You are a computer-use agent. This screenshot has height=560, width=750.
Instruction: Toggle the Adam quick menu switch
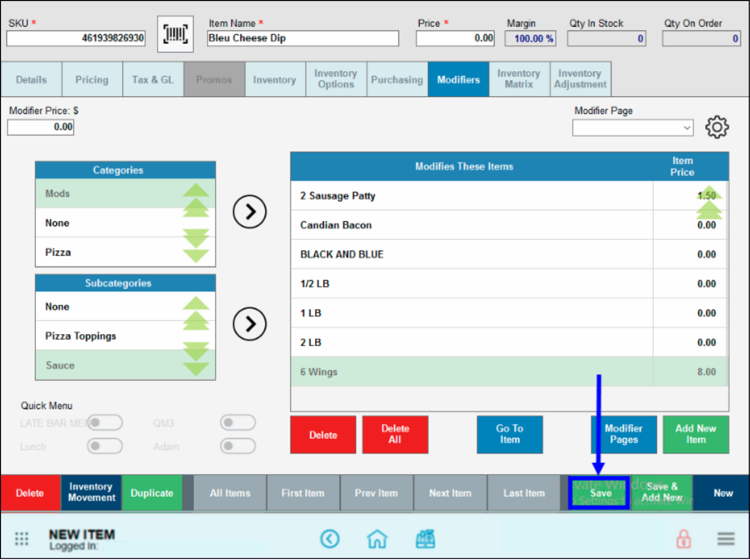click(238, 446)
